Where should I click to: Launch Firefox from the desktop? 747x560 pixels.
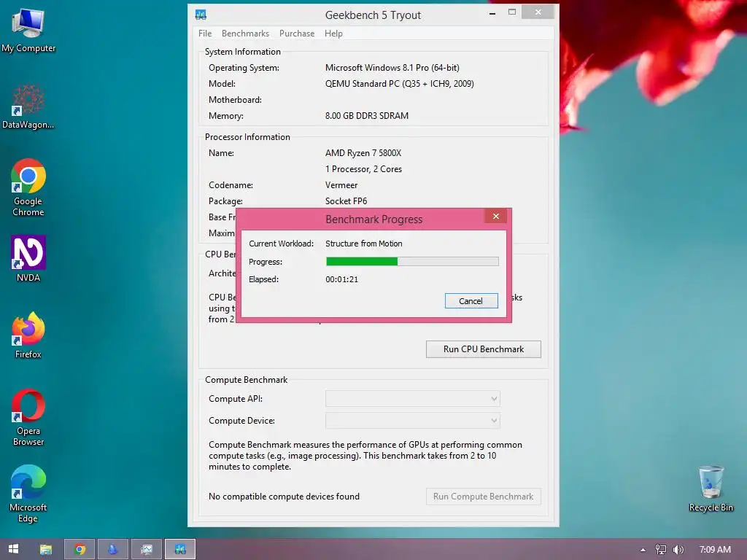click(28, 335)
